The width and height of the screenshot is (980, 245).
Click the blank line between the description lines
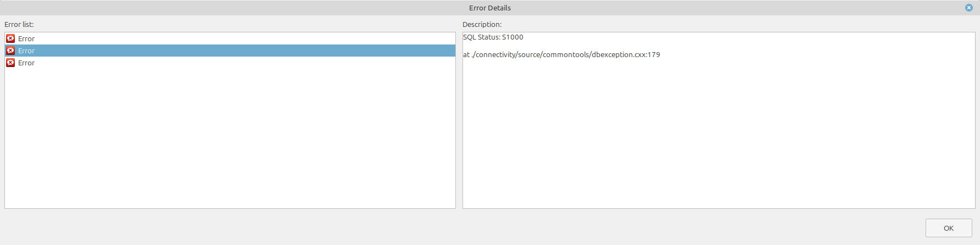point(550,46)
